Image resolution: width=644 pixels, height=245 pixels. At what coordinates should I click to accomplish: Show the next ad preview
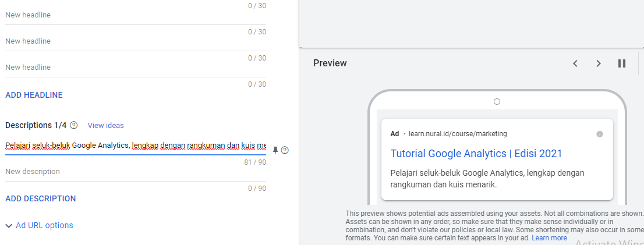(599, 63)
